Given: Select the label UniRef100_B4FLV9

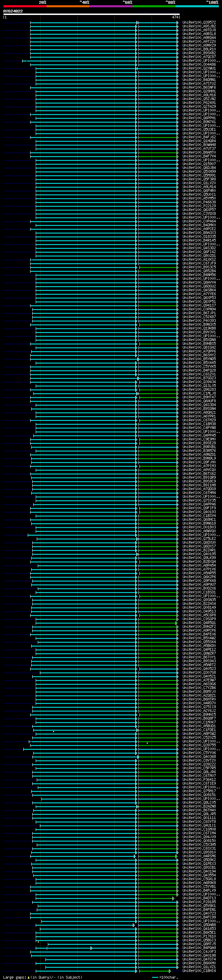Looking at the screenshot, I should [x=199, y=890].
